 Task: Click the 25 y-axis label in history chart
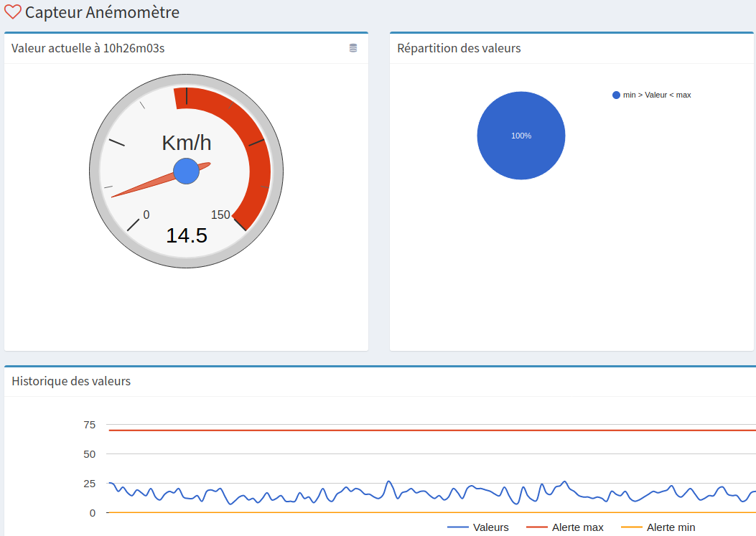(90, 484)
